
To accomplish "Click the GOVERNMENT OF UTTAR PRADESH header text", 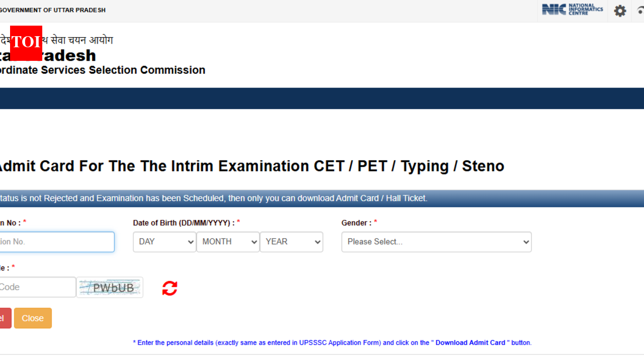I will click(53, 10).
